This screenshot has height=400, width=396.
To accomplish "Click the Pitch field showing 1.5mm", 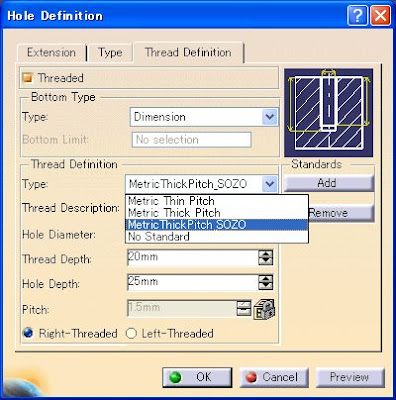I will pos(182,308).
